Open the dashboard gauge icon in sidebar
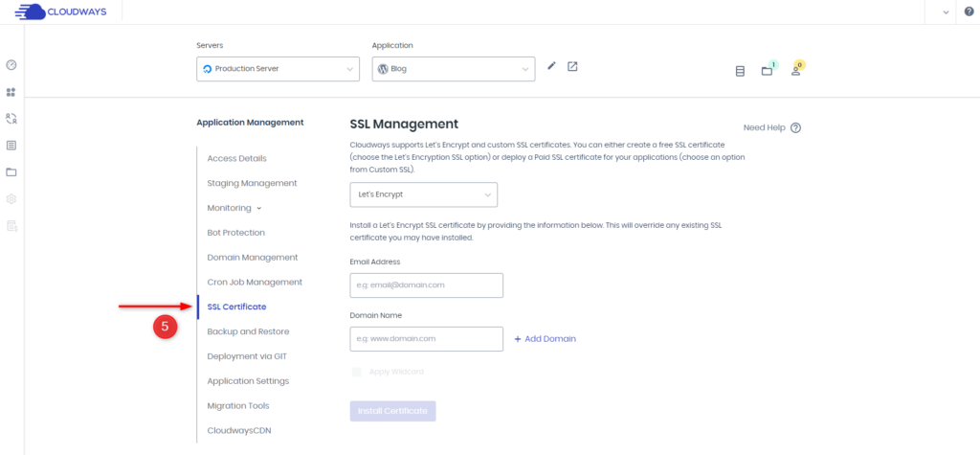 coord(11,65)
